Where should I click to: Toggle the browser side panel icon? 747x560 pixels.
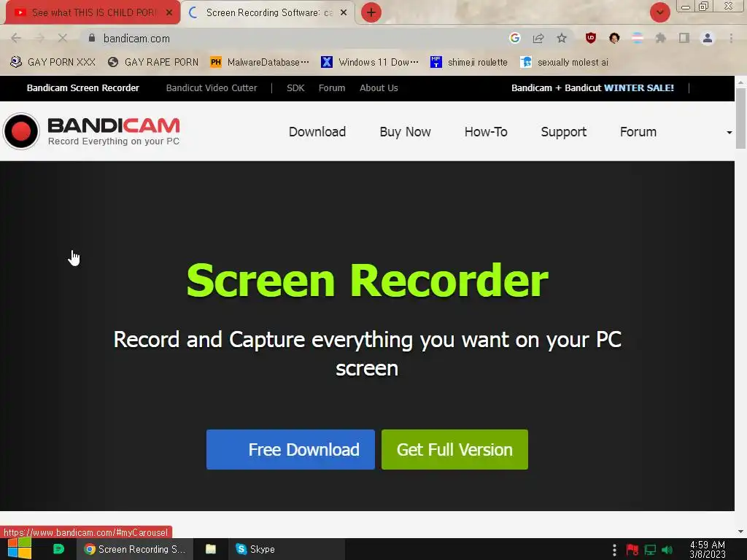(x=684, y=38)
